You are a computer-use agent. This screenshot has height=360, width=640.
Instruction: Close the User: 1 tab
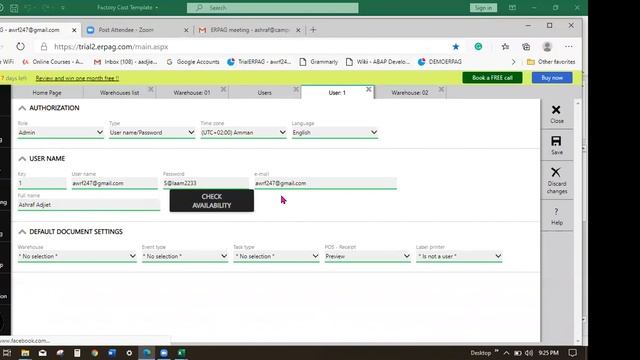pyautogui.click(x=369, y=89)
